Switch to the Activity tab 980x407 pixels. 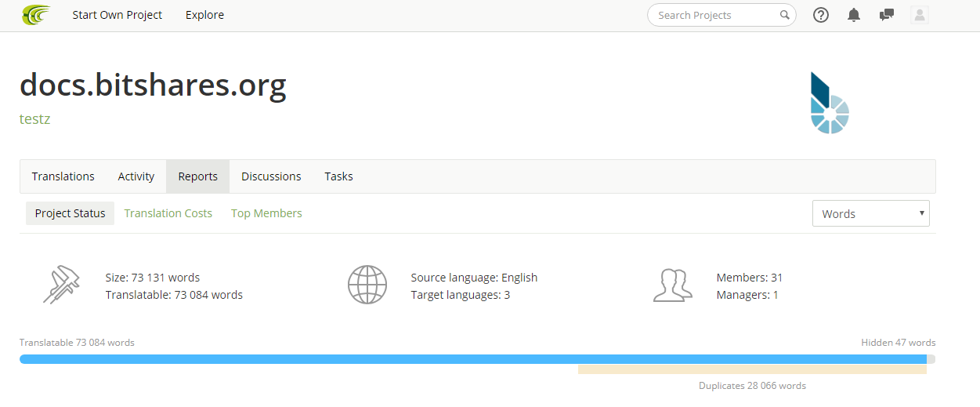136,176
